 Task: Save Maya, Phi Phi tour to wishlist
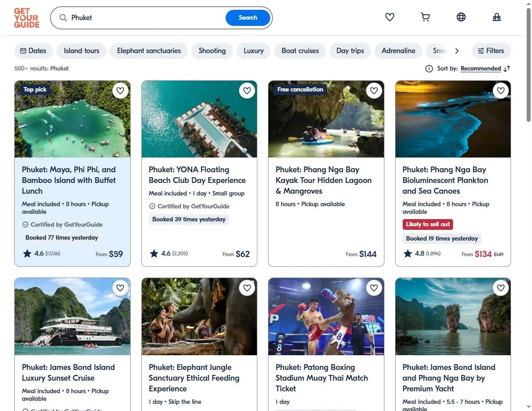pyautogui.click(x=120, y=91)
